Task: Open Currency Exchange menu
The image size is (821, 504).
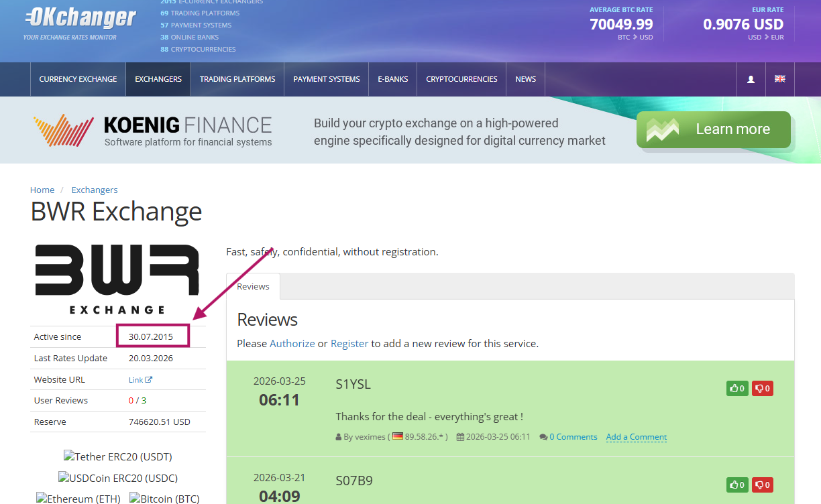Action: 78,79
